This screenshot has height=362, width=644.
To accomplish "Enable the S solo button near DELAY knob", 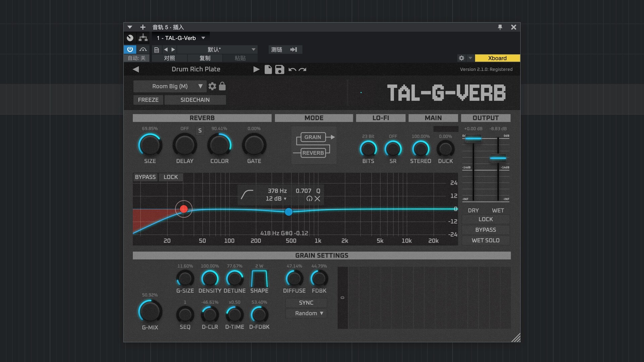I will pos(200,130).
